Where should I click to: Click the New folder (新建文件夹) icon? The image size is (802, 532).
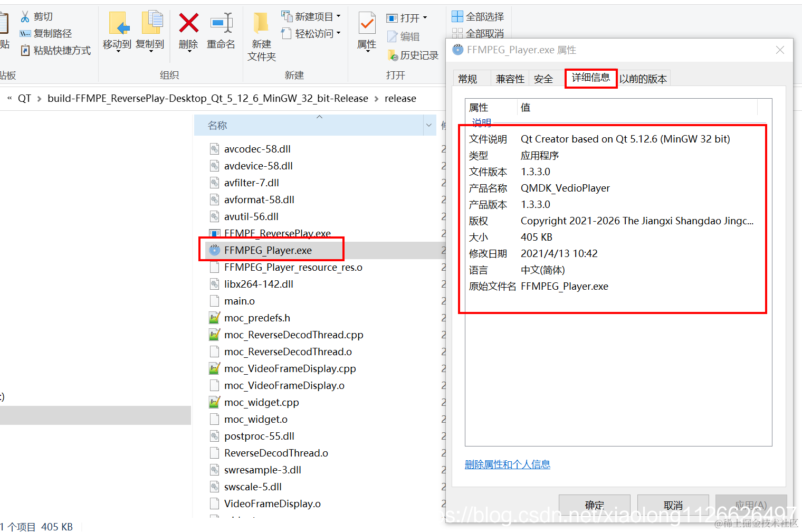pyautogui.click(x=261, y=24)
